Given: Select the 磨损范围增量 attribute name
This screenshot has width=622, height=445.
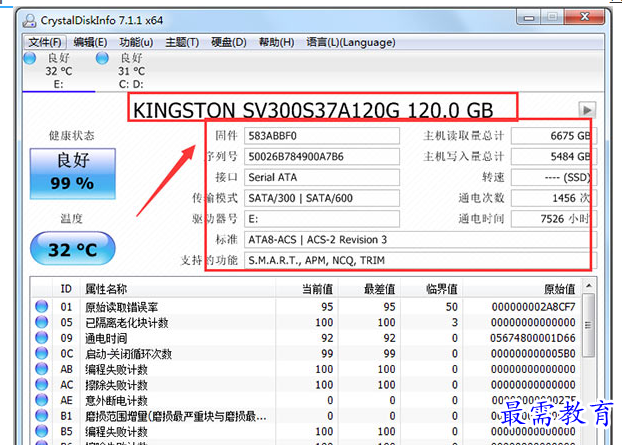Looking at the screenshot, I should pos(176,416).
